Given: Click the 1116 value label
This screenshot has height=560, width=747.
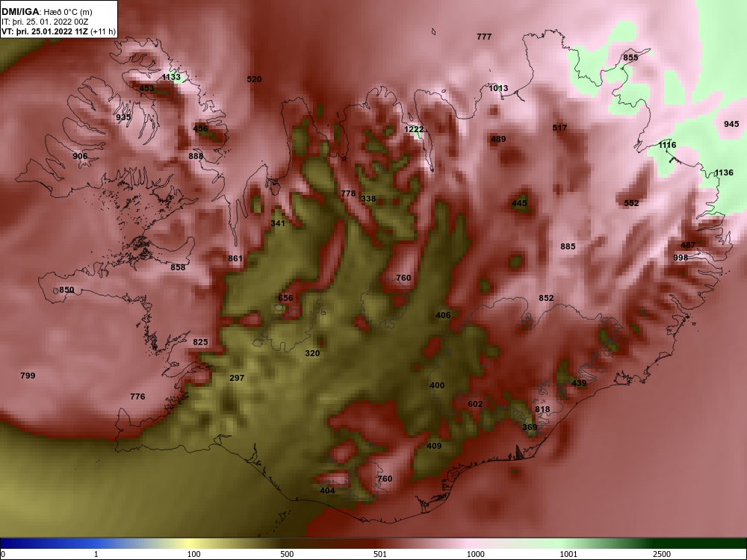Looking at the screenshot, I should coord(667,145).
